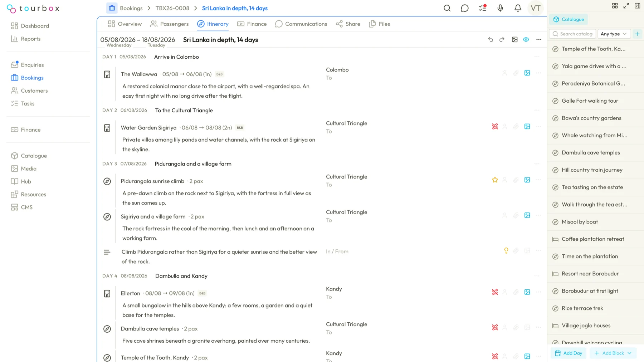
Task: Click the plus icon beside Any type
Action: point(637,34)
